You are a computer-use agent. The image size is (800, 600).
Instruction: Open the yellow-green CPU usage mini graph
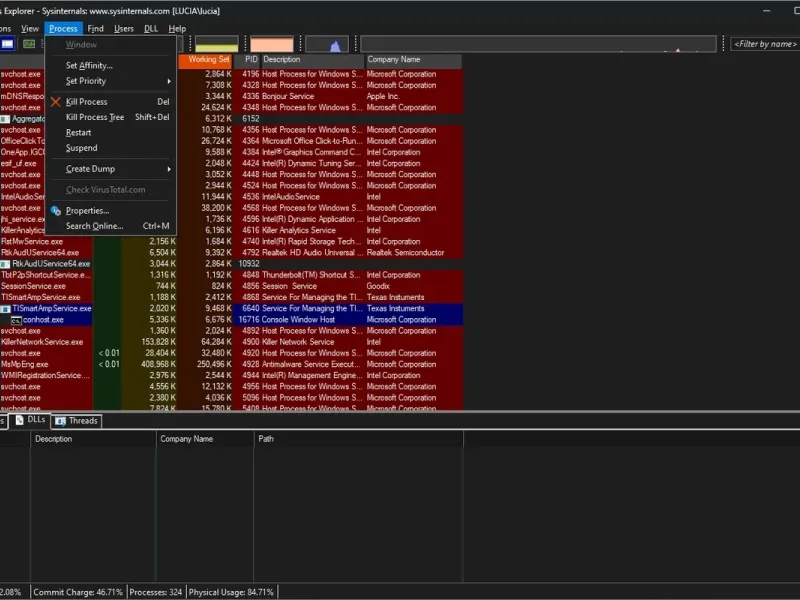tap(216, 45)
